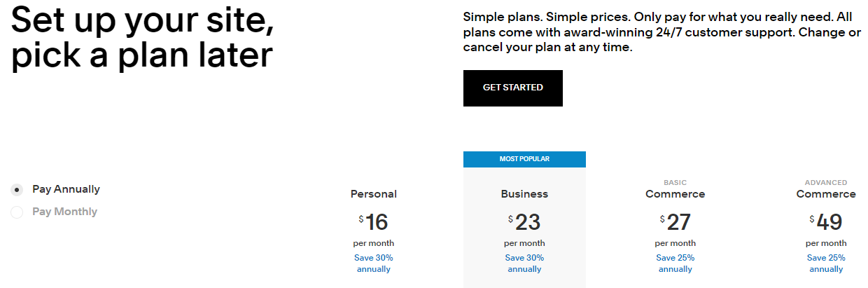Screen dimensions: 868x288
Task: Select the Pay Annually radio button
Action: [x=17, y=190]
